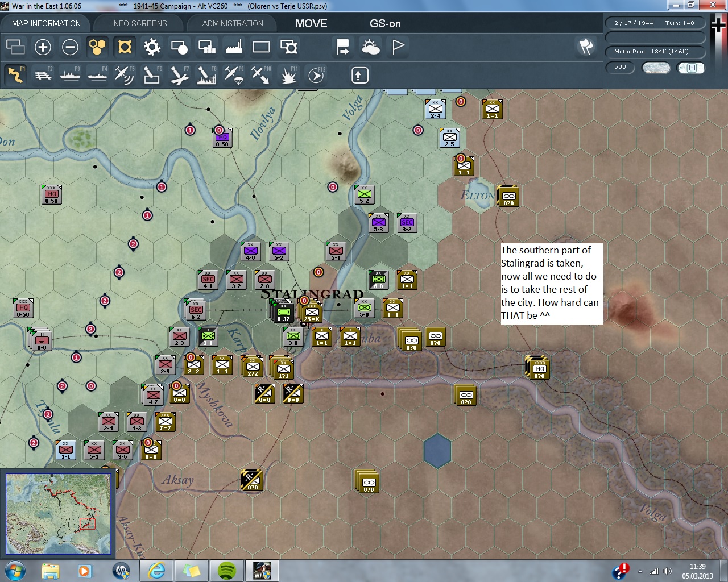
Task: Select the 0?0 unit beside Lake Elton
Action: pos(508,196)
